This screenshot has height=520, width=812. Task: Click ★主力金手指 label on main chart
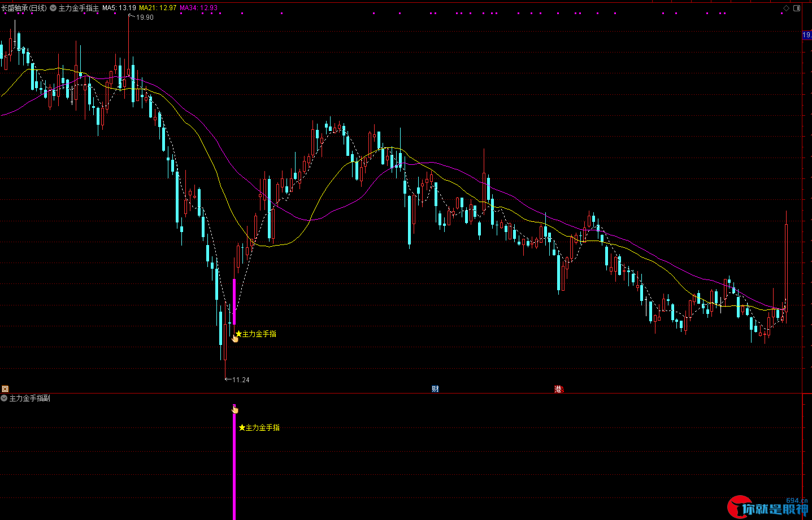(256, 334)
